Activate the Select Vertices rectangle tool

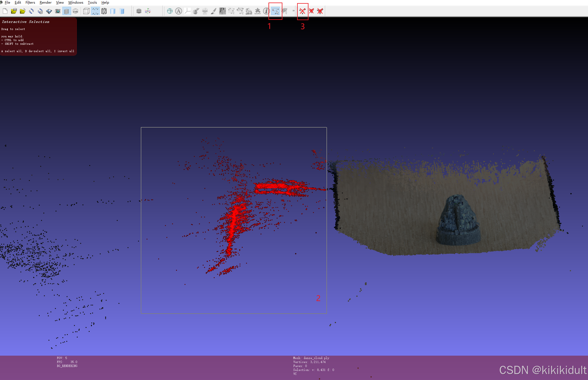(275, 11)
